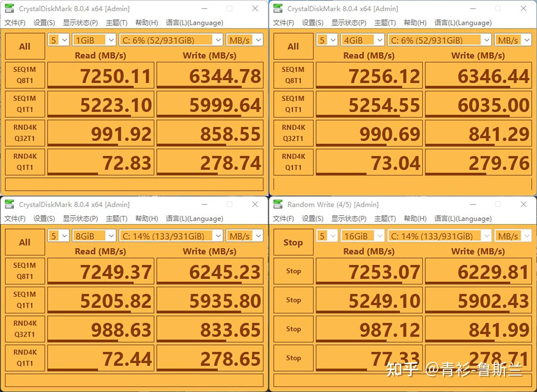Viewport: 537px width, 392px height.
Task: Open test count dropdown in 8GiB window
Action: point(58,236)
